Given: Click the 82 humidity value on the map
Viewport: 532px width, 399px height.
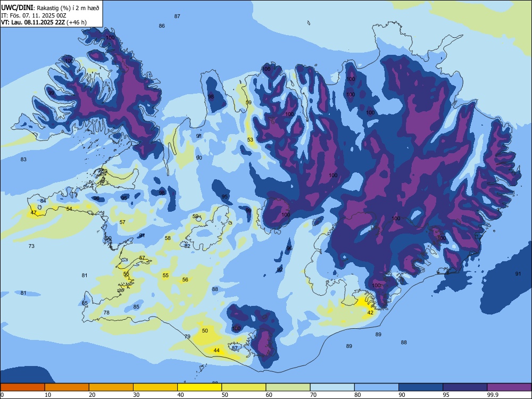Looking at the screenshot, I should pos(187,246).
